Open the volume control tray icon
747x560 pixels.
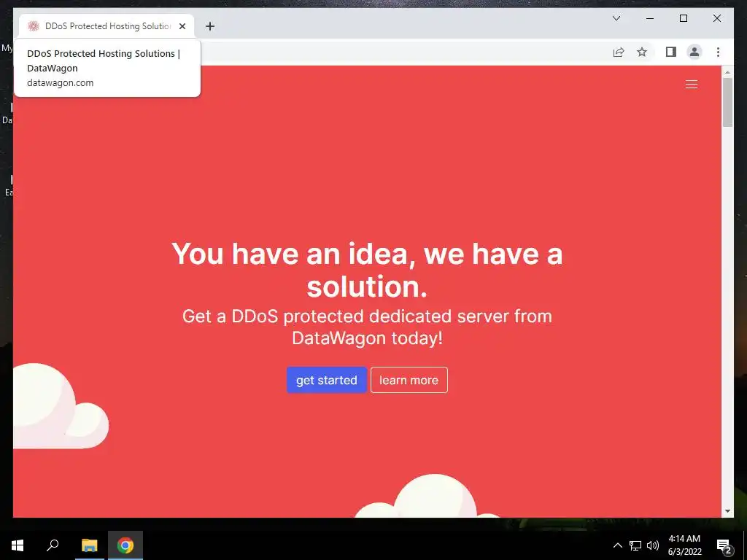tap(653, 545)
